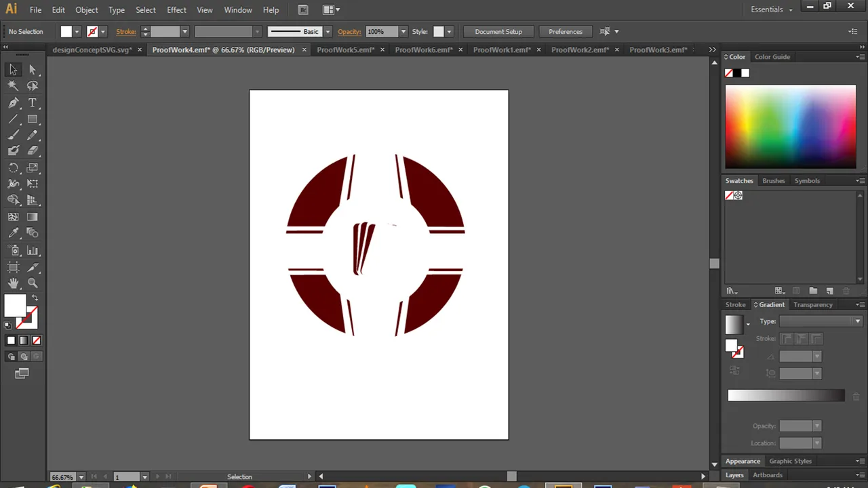Pick a color from the spectrum

[791, 126]
